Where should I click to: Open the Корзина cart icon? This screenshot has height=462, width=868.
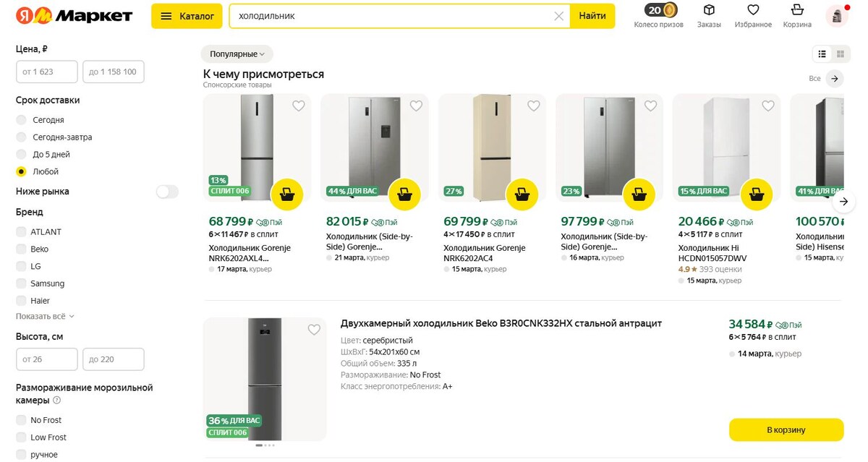click(x=797, y=10)
